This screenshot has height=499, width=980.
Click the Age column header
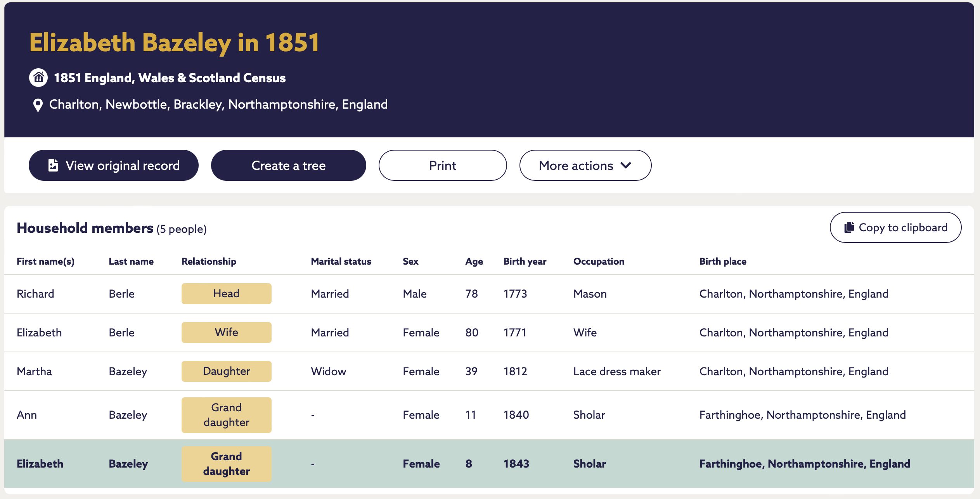tap(474, 262)
